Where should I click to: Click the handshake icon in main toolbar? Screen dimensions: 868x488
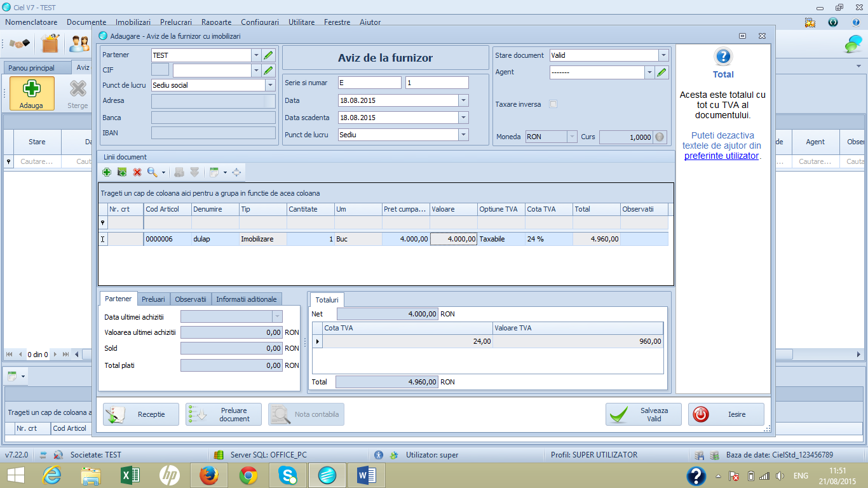click(20, 44)
